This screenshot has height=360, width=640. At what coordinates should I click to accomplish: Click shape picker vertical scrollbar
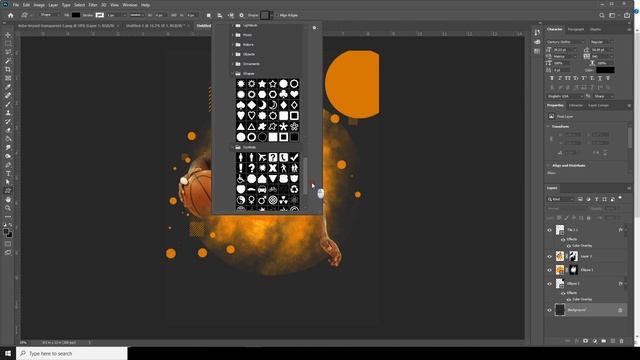(x=305, y=176)
